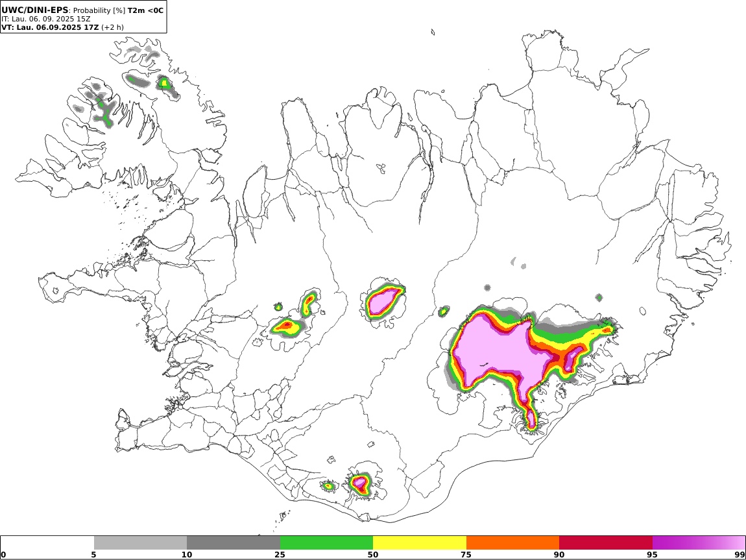746x560 pixels.
Task: Click the 'T2m <0C' parameter label
Action: click(x=145, y=10)
